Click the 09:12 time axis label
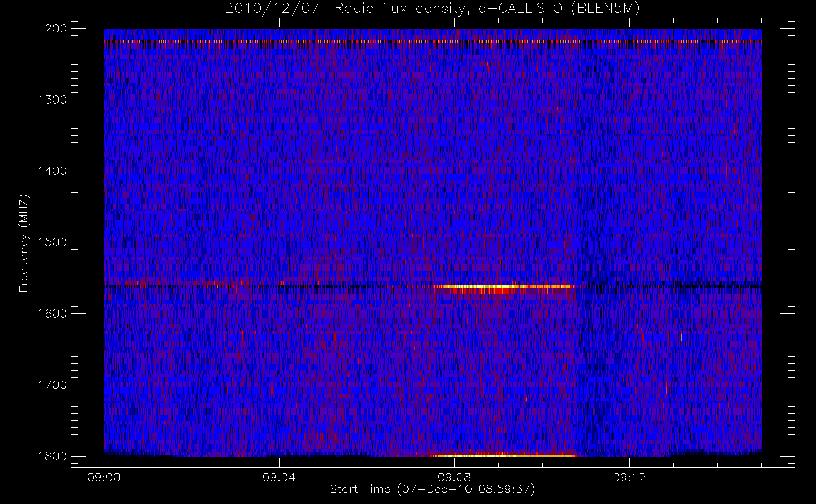 coord(629,477)
